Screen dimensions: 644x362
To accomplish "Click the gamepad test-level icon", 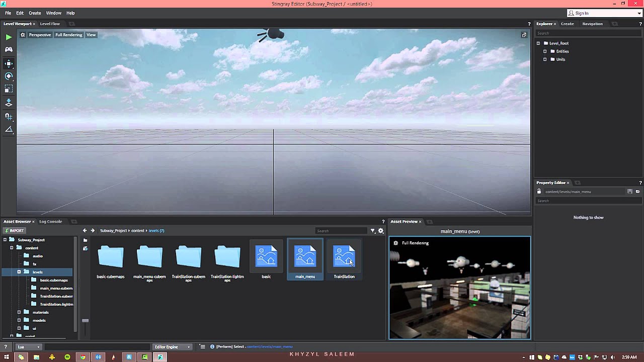I will [9, 49].
